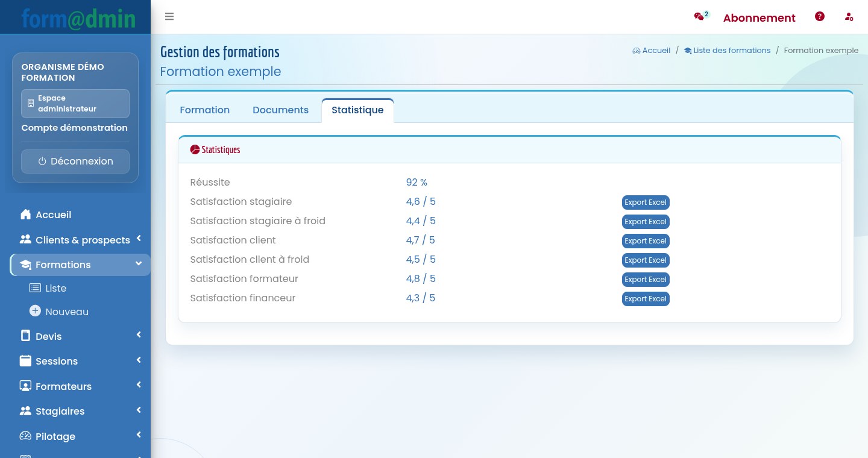Expand the Formateurs submenu chevron
This screenshot has width=868, height=458.
click(139, 385)
